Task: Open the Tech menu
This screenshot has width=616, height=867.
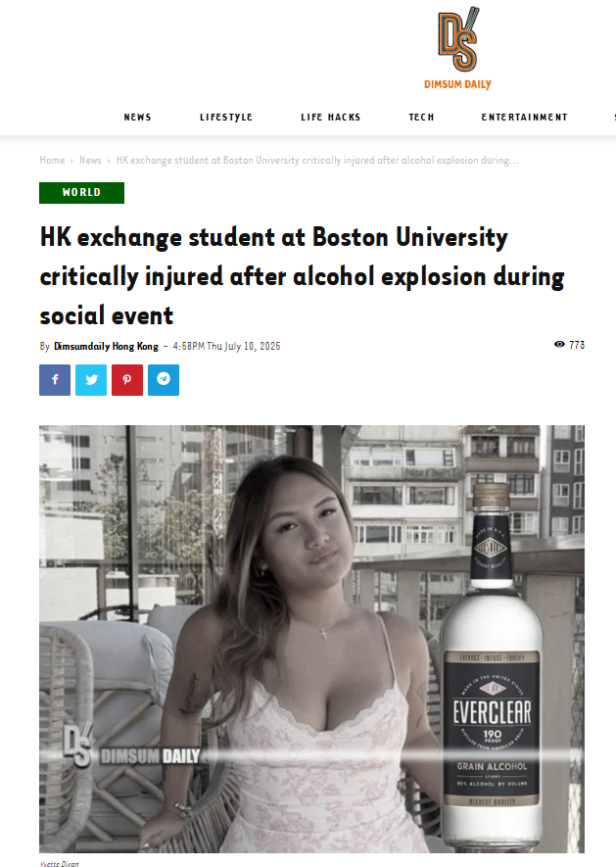Action: [x=421, y=118]
